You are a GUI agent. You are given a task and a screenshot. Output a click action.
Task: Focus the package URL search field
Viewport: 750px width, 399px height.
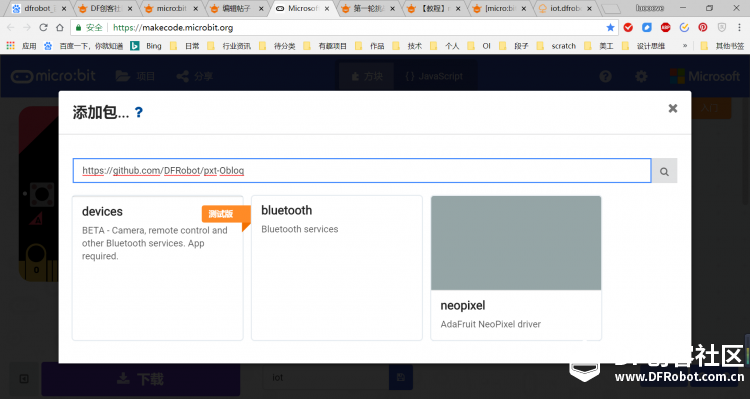pos(362,171)
